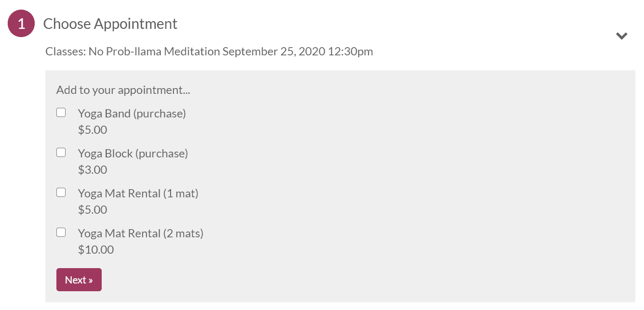Click the number 1 step badge

coord(21,24)
